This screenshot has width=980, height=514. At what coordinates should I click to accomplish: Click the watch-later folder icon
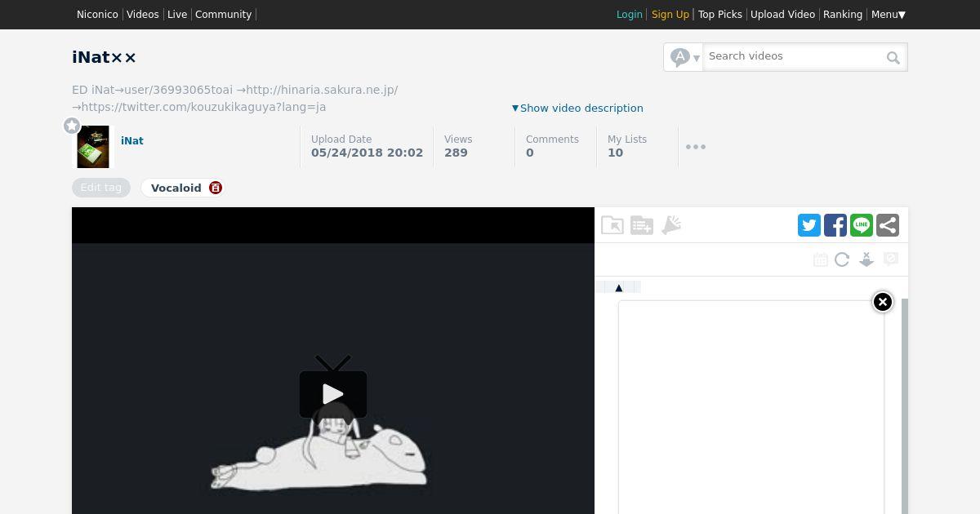[612, 225]
